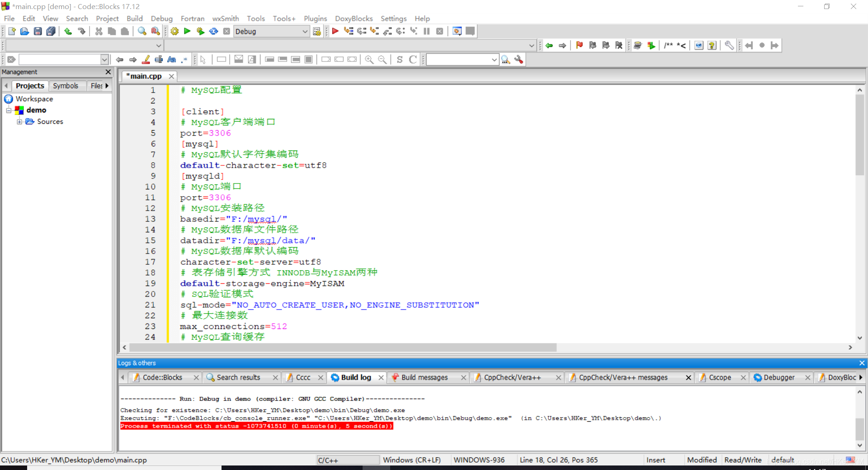Run the program with the green play icon

coord(187,31)
